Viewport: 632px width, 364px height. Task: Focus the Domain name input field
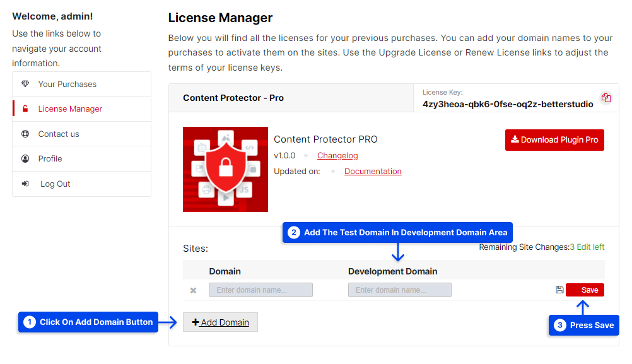[x=260, y=290]
